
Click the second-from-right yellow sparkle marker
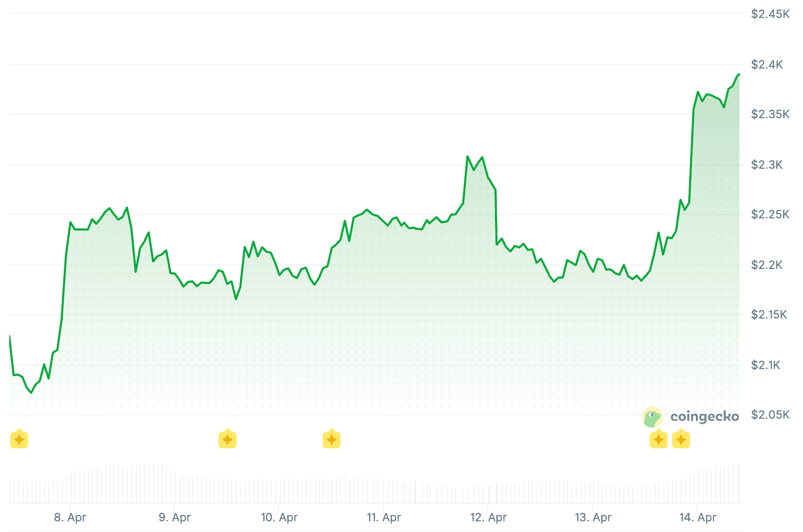click(x=658, y=440)
